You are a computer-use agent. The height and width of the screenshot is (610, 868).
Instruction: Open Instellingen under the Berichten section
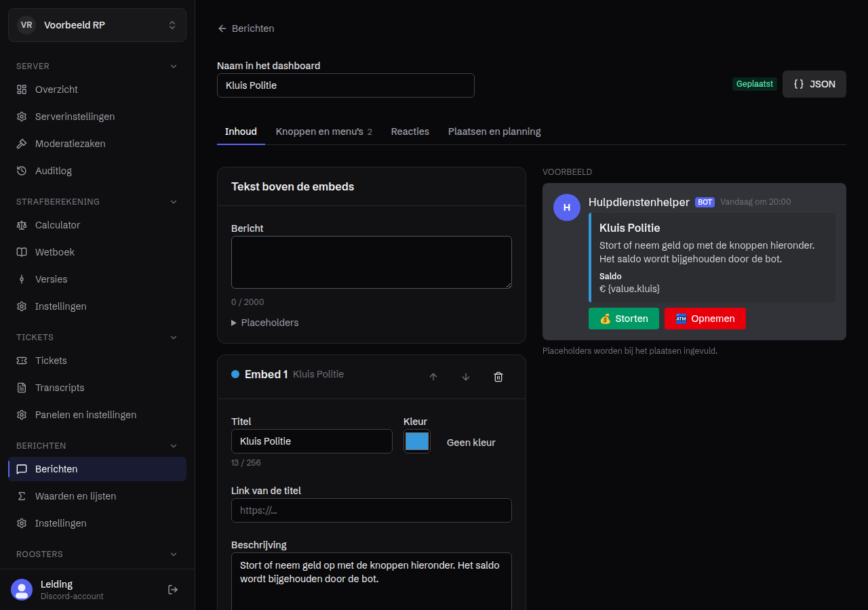click(x=97, y=523)
